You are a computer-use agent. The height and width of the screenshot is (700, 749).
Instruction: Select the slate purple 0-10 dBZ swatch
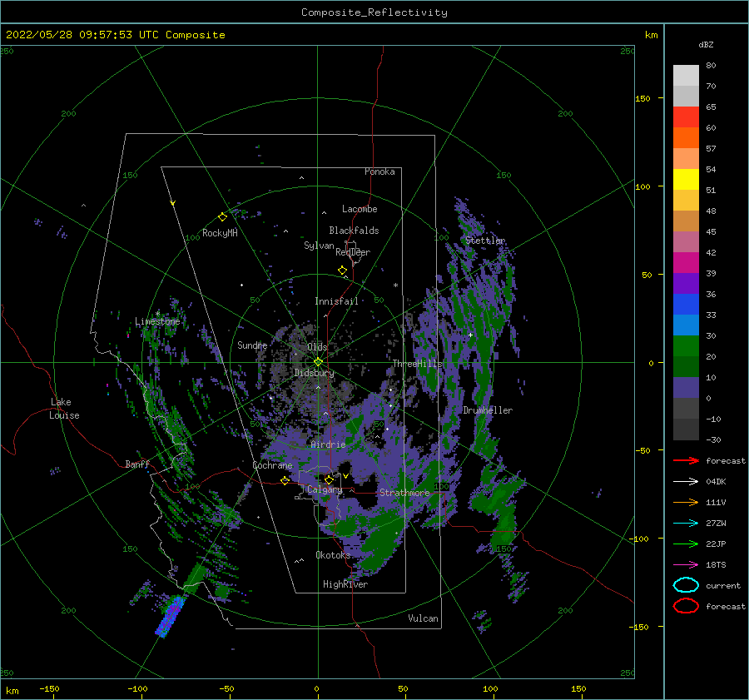click(686, 388)
